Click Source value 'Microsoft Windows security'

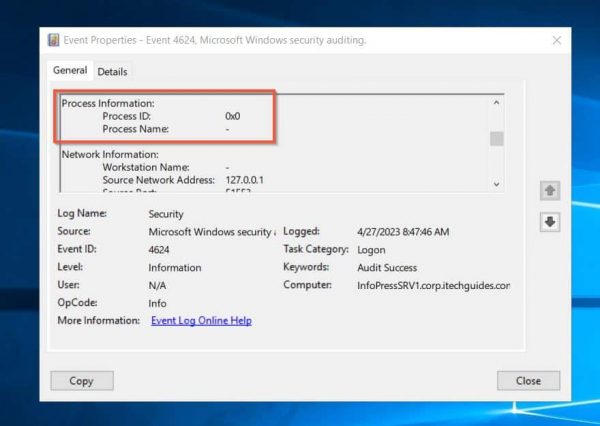pos(211,232)
